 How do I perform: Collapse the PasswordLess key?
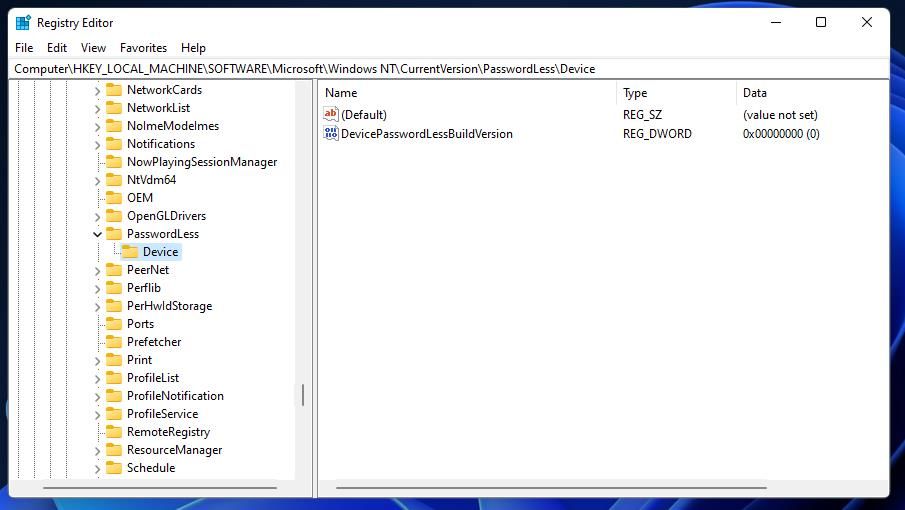pos(98,234)
